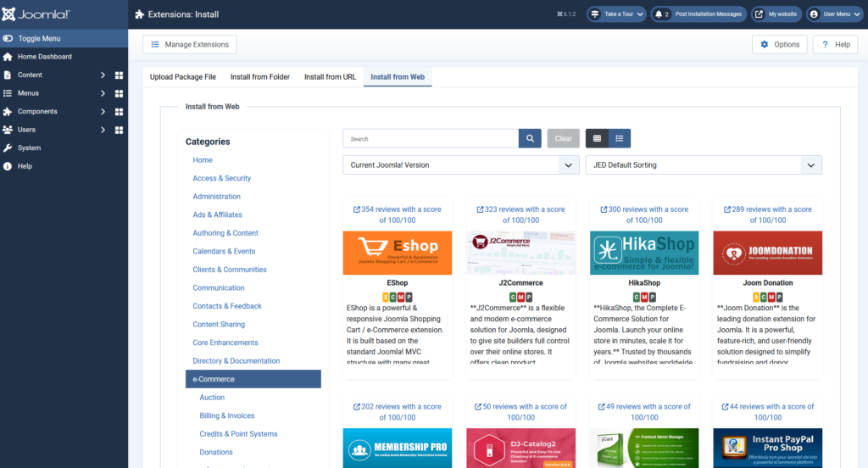Expand the Menus menu chevron
This screenshot has height=468, width=868.
click(103, 93)
